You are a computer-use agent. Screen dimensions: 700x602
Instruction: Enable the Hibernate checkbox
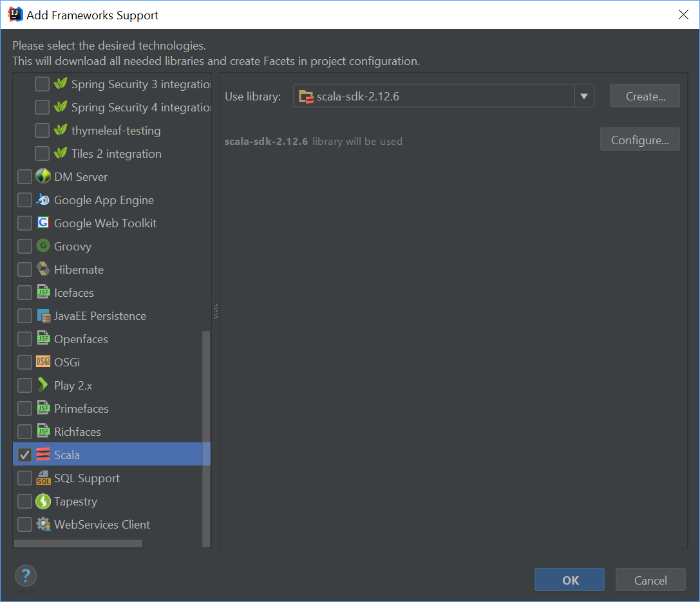pos(24,269)
